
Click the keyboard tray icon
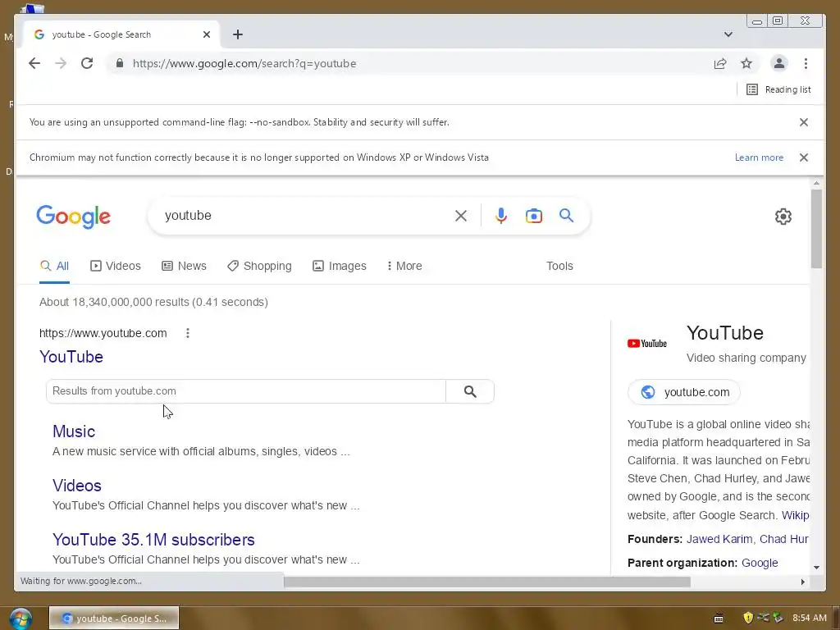[719, 619]
